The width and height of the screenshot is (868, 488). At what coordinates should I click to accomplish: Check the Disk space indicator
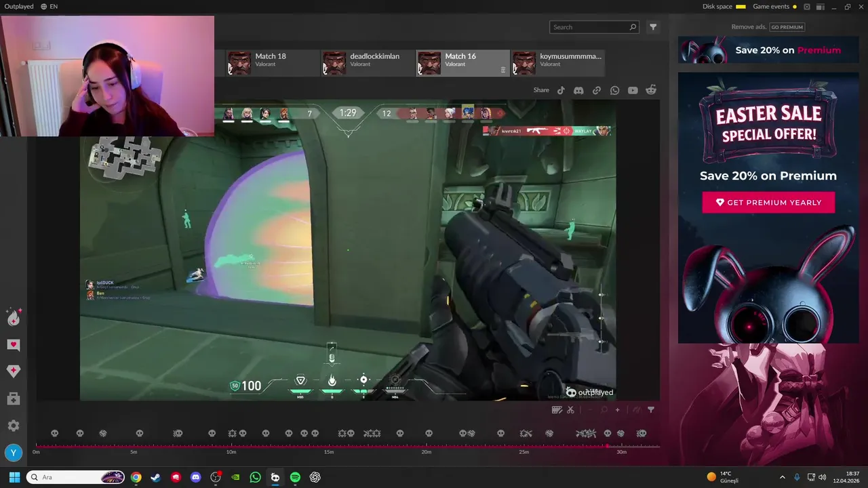(724, 7)
